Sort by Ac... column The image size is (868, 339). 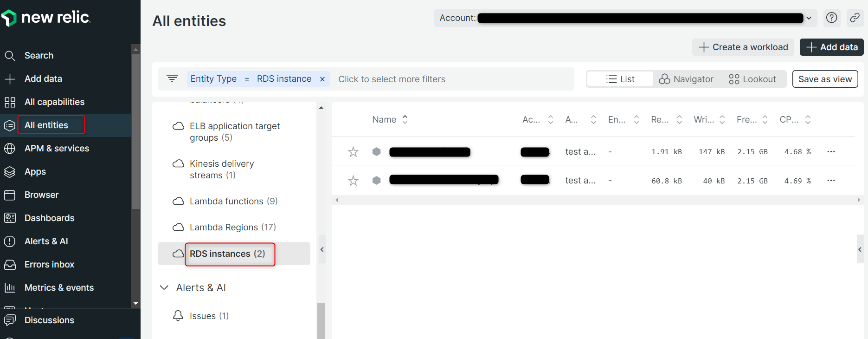tap(538, 120)
